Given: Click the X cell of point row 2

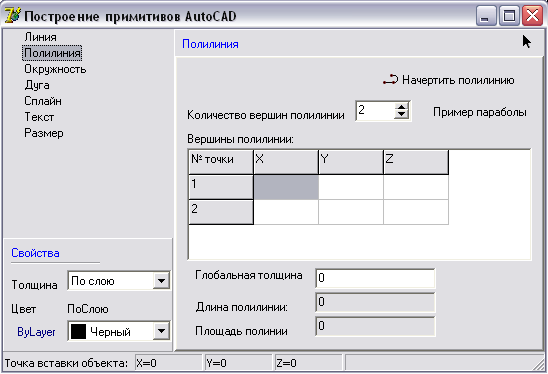Looking at the screenshot, I should [x=286, y=212].
